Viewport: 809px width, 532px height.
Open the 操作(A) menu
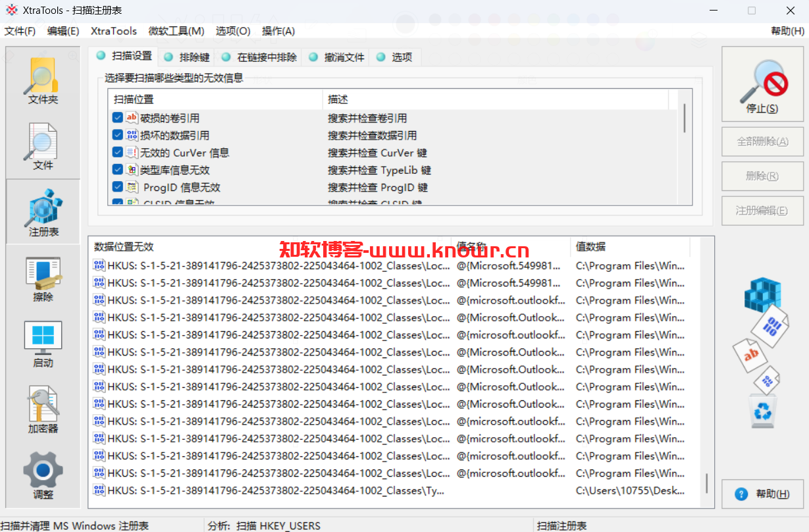point(278,31)
